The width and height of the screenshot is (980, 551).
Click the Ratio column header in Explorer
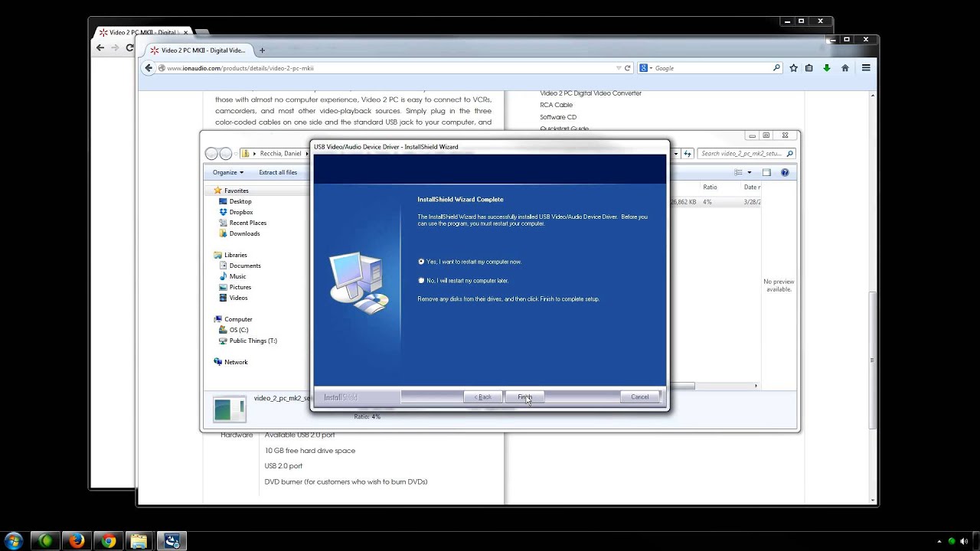(710, 187)
